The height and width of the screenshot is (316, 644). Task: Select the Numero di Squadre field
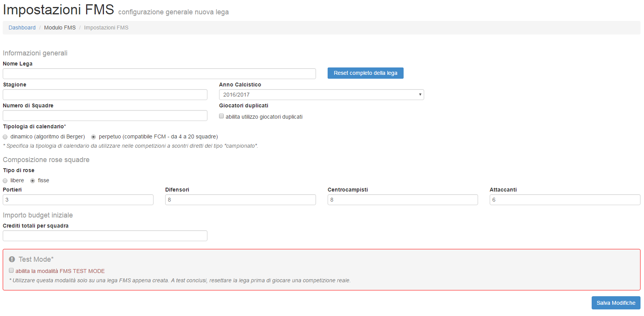(105, 116)
